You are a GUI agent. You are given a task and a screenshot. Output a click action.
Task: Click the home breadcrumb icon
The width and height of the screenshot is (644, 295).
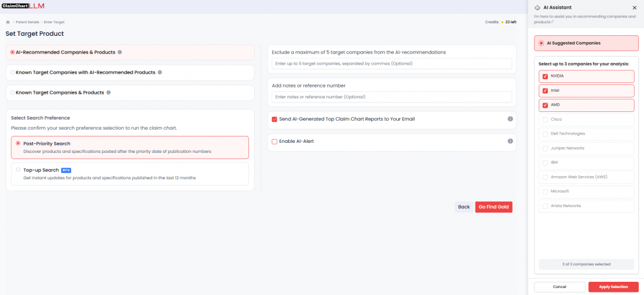(x=8, y=22)
